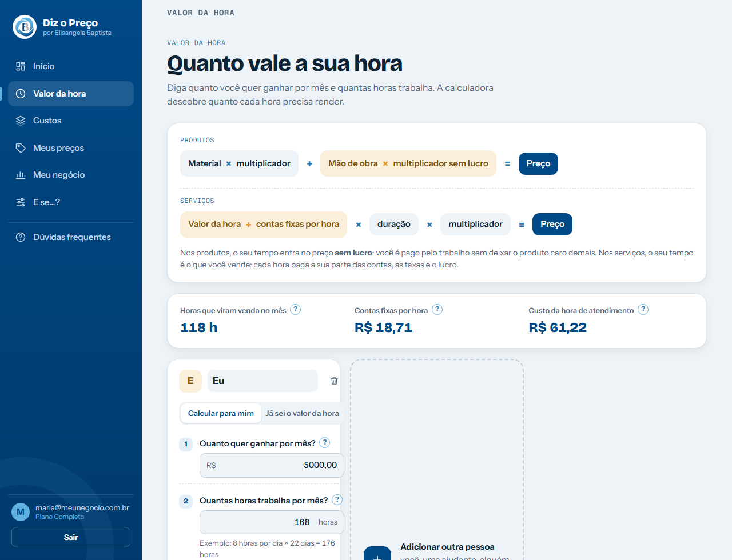The width and height of the screenshot is (732, 560).
Task: Click the SERVIÇOS section label
Action: point(197,201)
